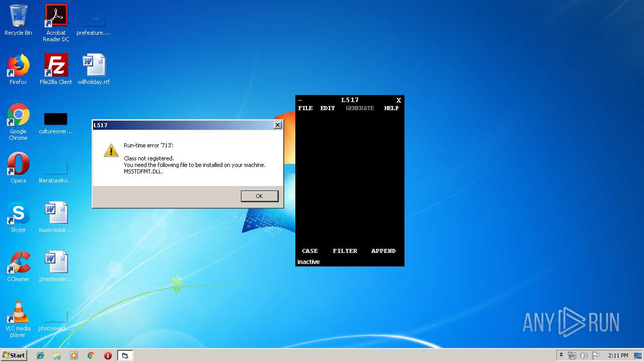The width and height of the screenshot is (644, 362).
Task: Select the cultureover file icon
Action: tap(56, 122)
